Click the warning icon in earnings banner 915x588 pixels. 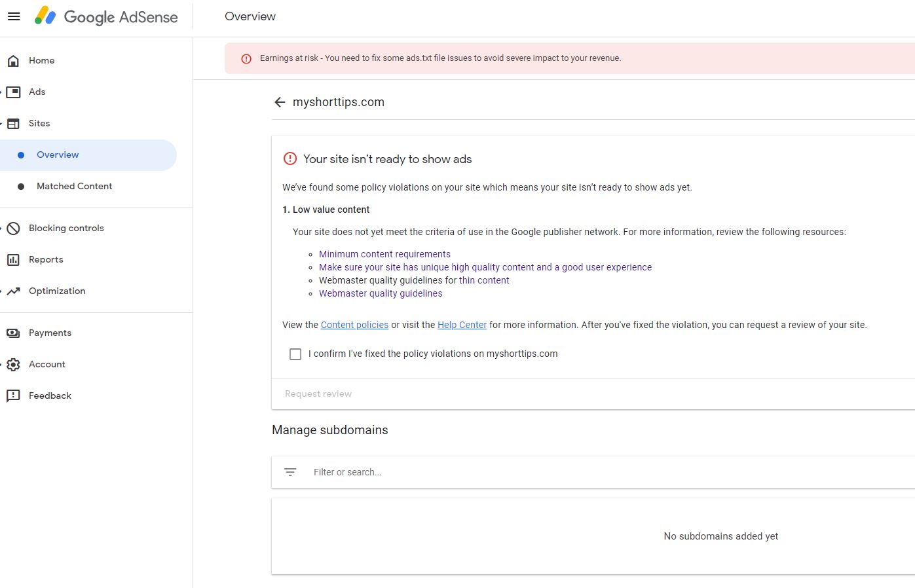pyautogui.click(x=246, y=59)
